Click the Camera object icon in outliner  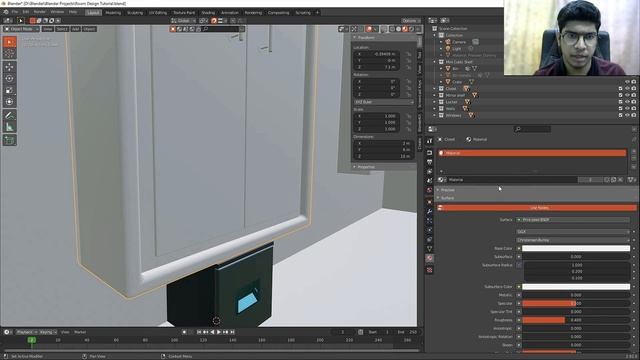(x=448, y=42)
